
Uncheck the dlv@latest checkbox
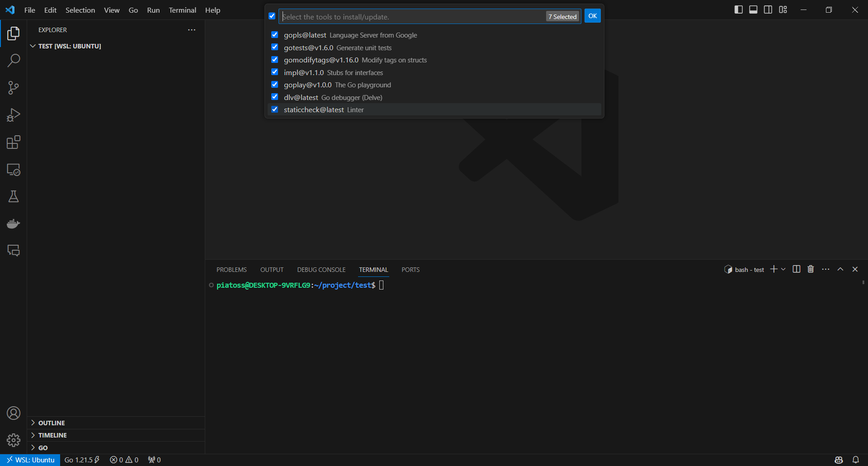coord(274,97)
